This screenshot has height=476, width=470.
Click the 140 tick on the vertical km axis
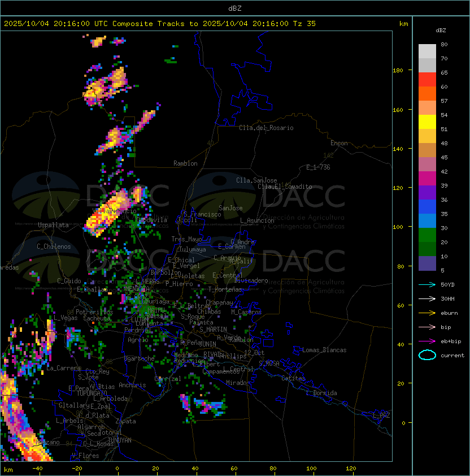pyautogui.click(x=398, y=149)
